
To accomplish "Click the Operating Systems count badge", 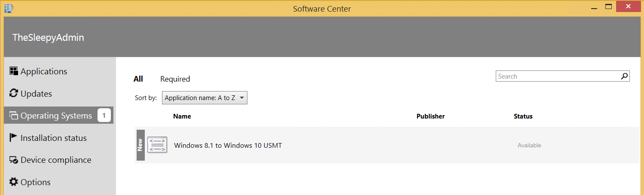I will click(104, 116).
